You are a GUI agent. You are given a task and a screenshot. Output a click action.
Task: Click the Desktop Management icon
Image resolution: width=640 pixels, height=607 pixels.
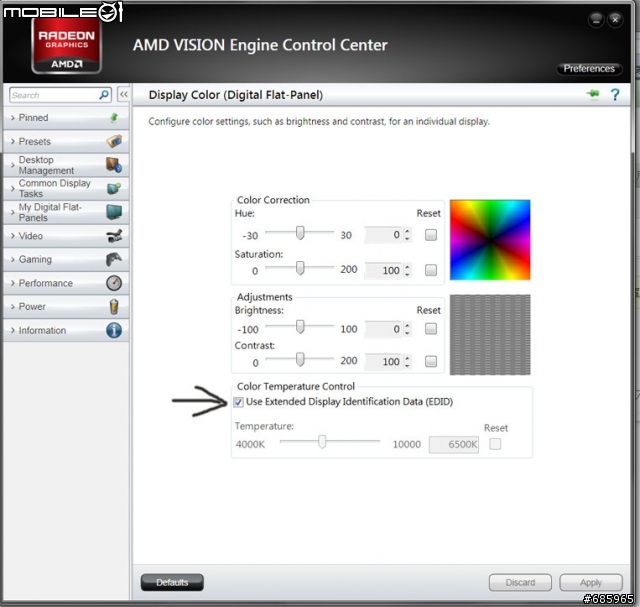[114, 165]
